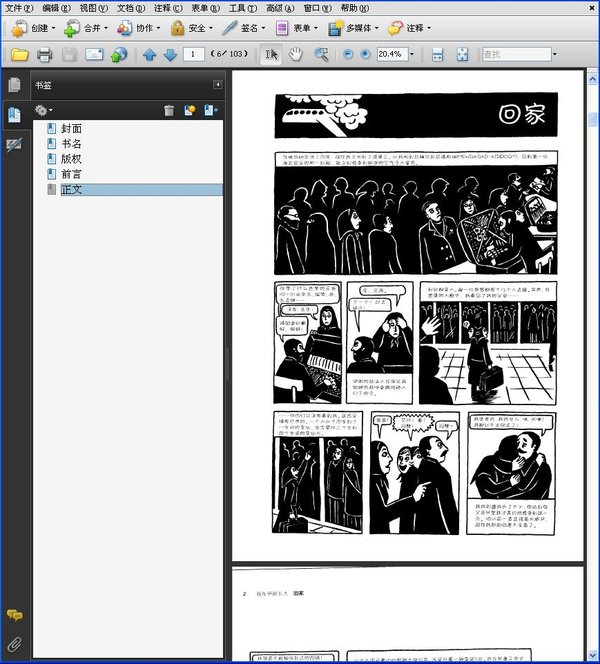Click the zoom in plus button
Image resolution: width=600 pixels, height=664 pixels.
[x=365, y=54]
